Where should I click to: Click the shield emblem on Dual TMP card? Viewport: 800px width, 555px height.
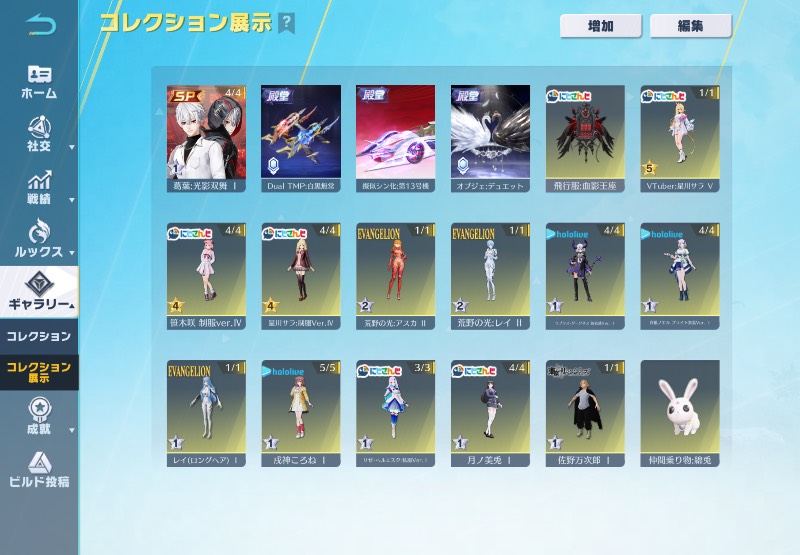click(x=272, y=165)
